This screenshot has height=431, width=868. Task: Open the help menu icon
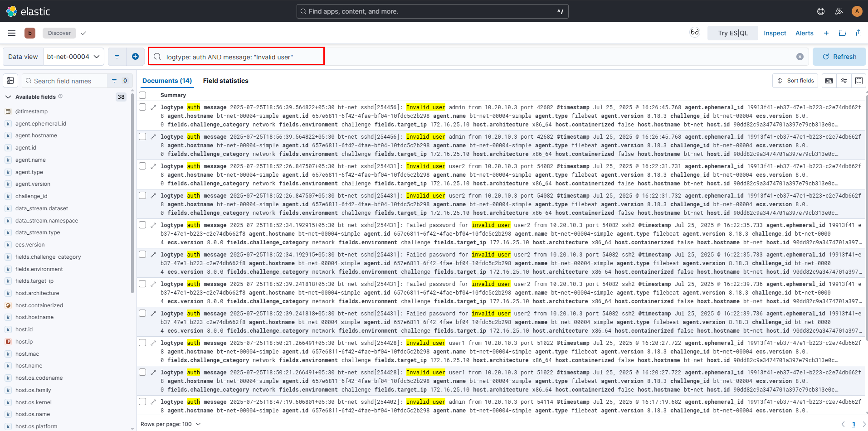click(x=821, y=11)
